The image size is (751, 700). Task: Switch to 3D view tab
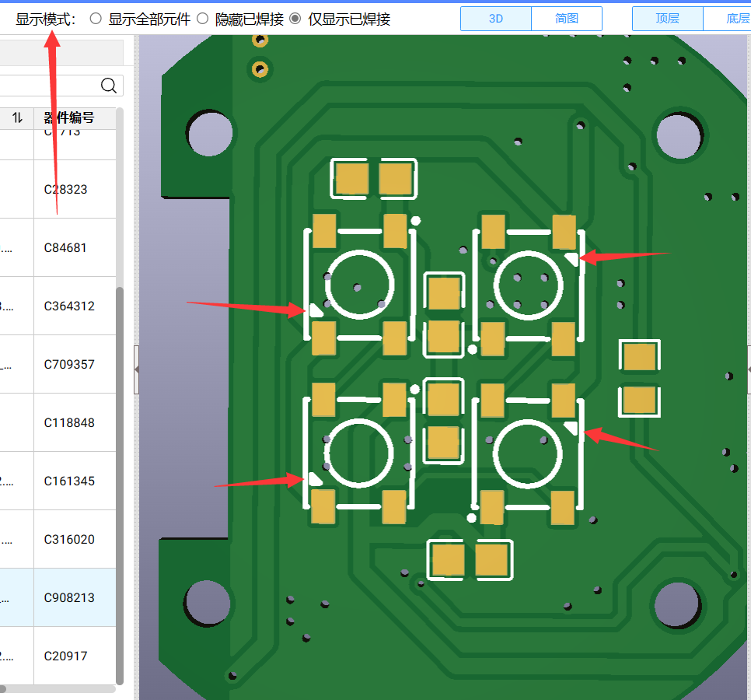[496, 19]
